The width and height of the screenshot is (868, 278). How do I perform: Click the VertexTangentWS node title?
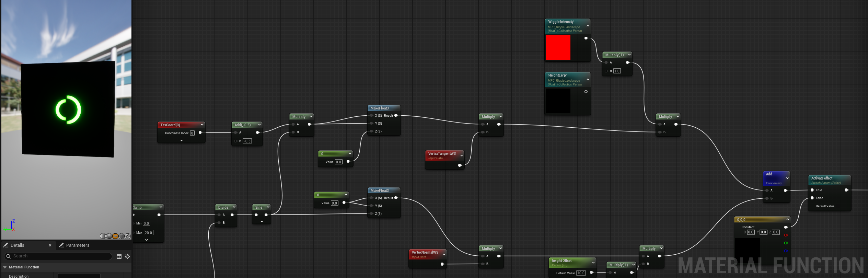tap(442, 154)
